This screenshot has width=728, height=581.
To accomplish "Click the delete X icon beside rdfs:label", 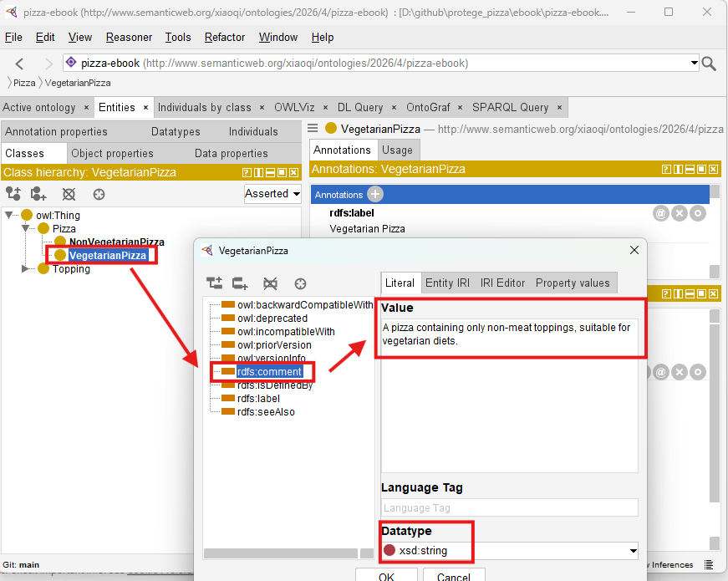I will click(680, 213).
